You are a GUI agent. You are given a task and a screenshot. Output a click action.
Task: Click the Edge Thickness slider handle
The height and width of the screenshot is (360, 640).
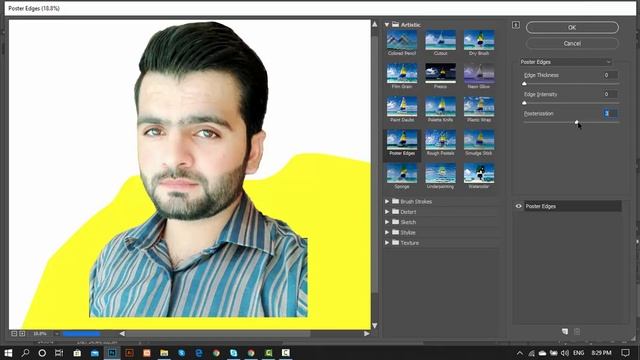pos(524,84)
